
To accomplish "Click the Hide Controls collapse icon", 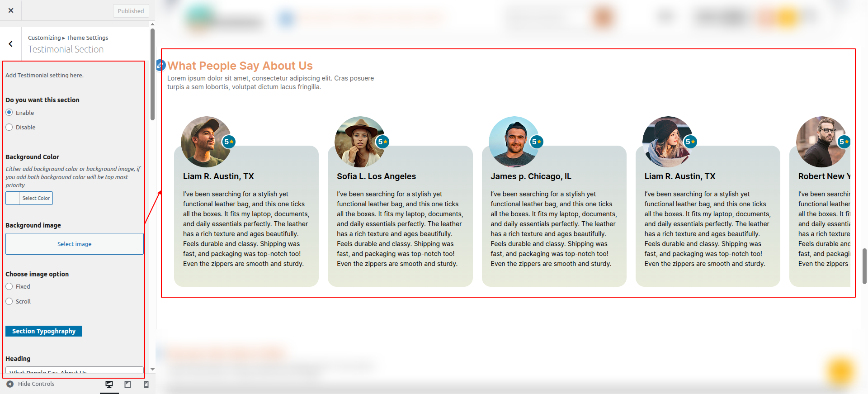I will click(10, 384).
